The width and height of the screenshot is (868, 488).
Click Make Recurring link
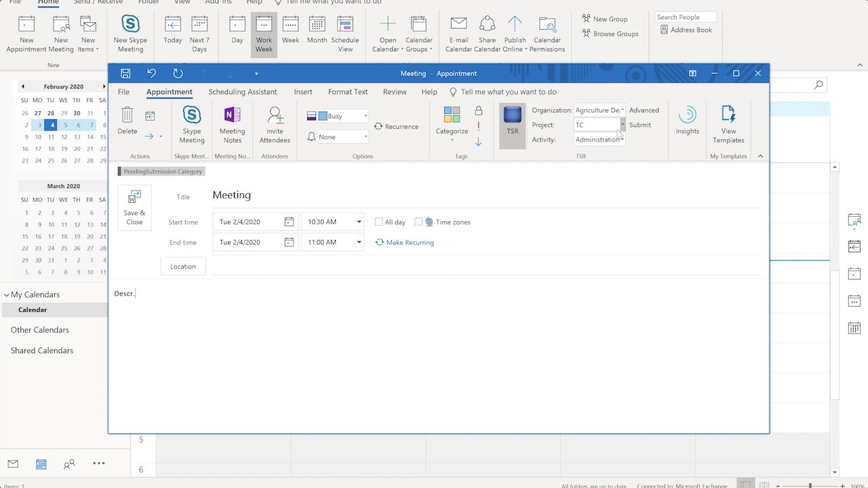point(405,243)
